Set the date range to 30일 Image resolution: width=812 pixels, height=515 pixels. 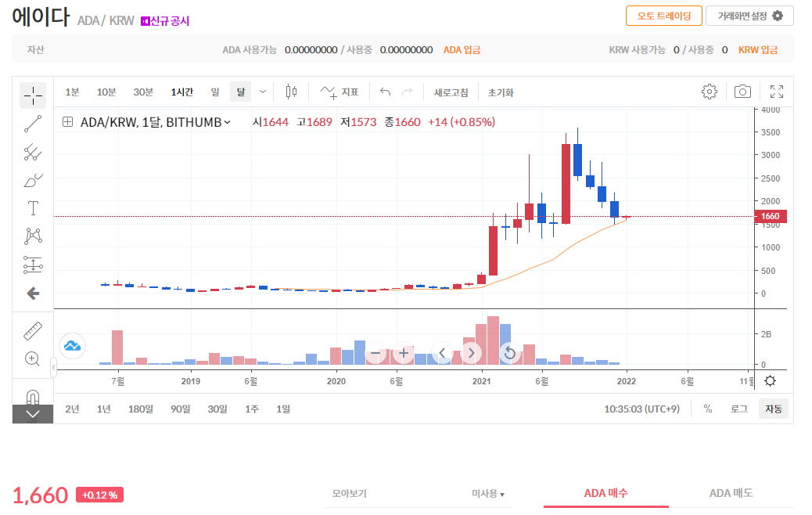tap(217, 409)
